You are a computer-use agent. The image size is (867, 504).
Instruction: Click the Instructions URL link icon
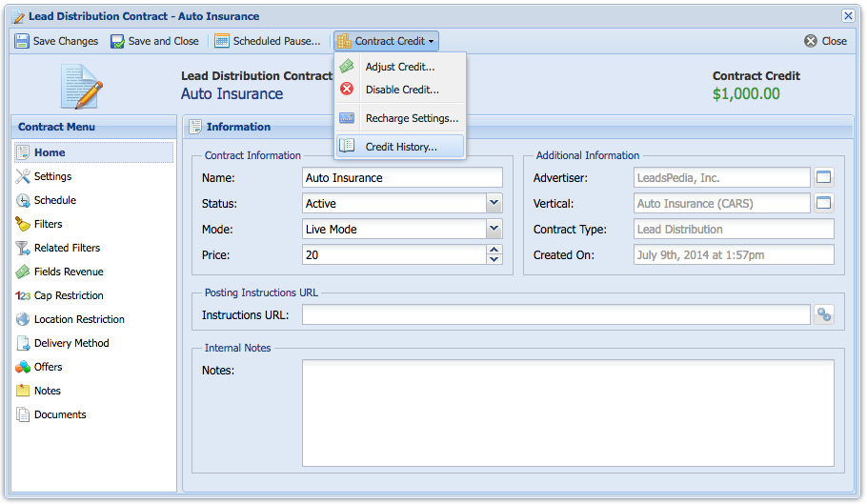(824, 314)
